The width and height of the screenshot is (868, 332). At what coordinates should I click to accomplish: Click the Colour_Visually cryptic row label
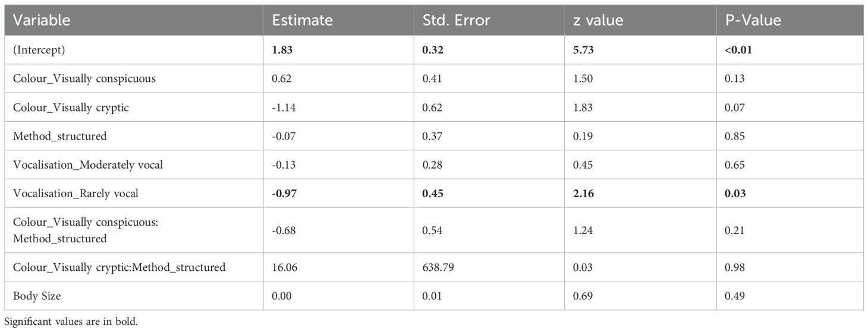pyautogui.click(x=71, y=107)
